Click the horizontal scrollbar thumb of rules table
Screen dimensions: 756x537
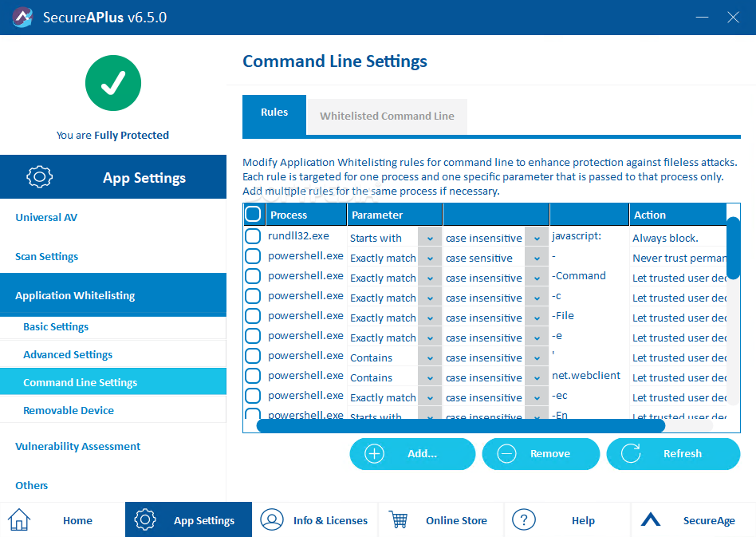tap(461, 425)
